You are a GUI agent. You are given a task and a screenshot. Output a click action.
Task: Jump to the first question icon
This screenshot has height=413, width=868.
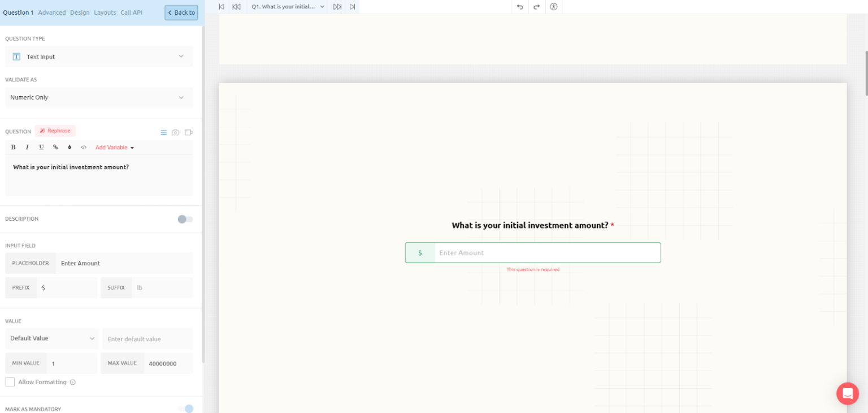click(221, 7)
